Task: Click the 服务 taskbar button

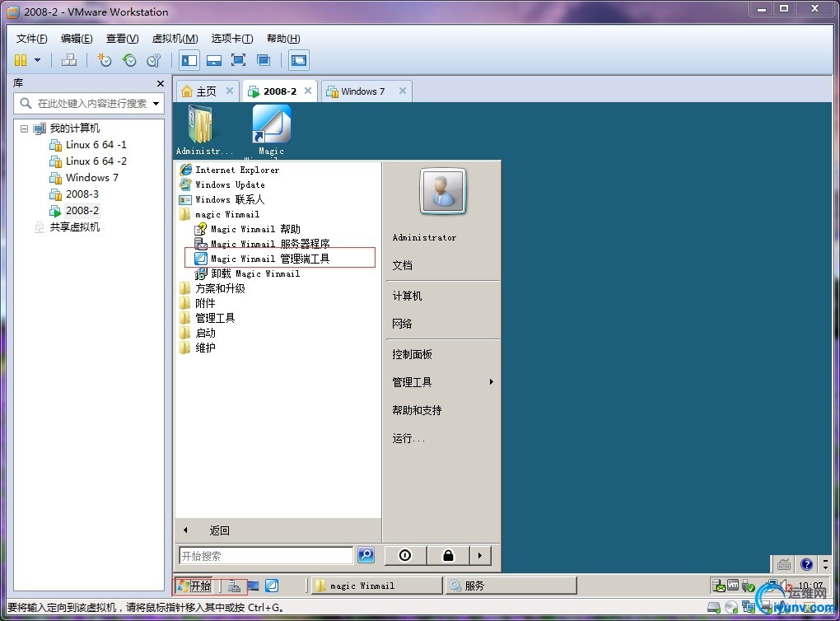Action: [x=511, y=586]
